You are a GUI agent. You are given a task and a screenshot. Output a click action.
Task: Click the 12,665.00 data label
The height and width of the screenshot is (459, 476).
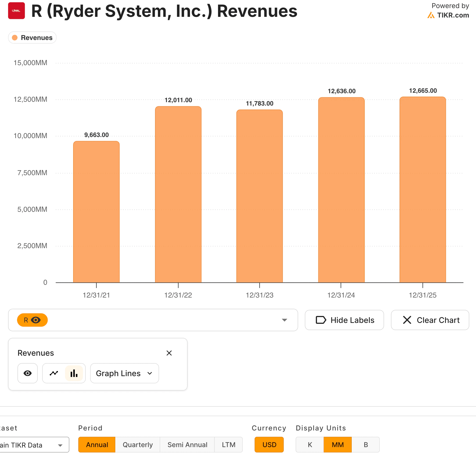pyautogui.click(x=423, y=91)
